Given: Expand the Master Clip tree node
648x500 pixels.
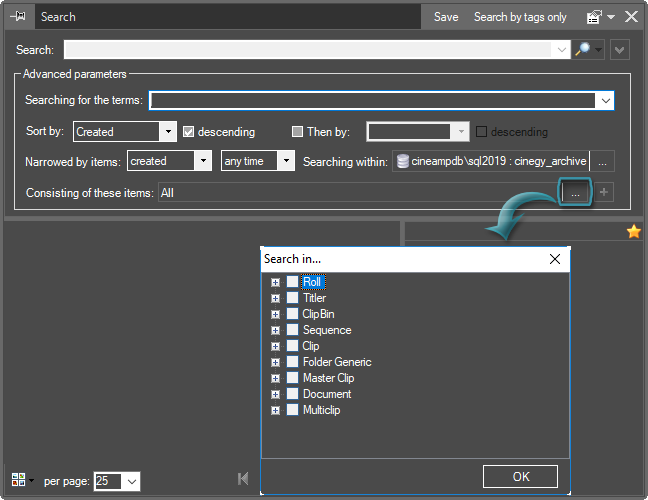Looking at the screenshot, I should [x=275, y=379].
